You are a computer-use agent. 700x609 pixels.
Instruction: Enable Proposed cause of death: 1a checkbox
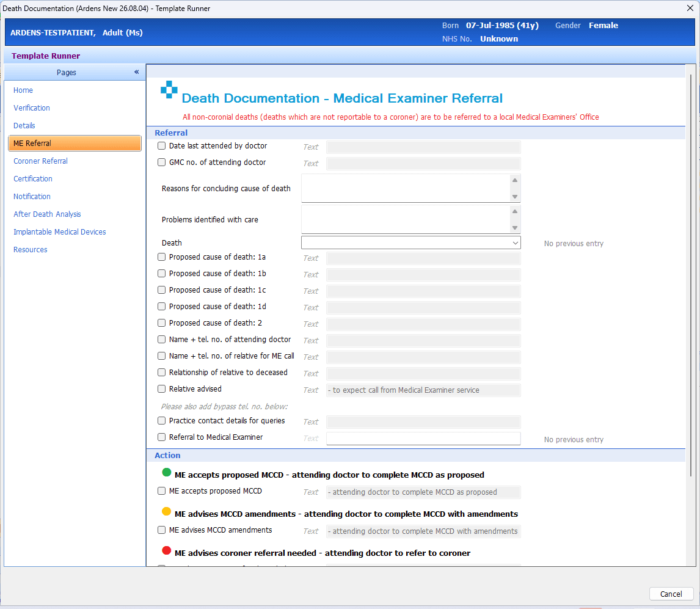pos(162,257)
